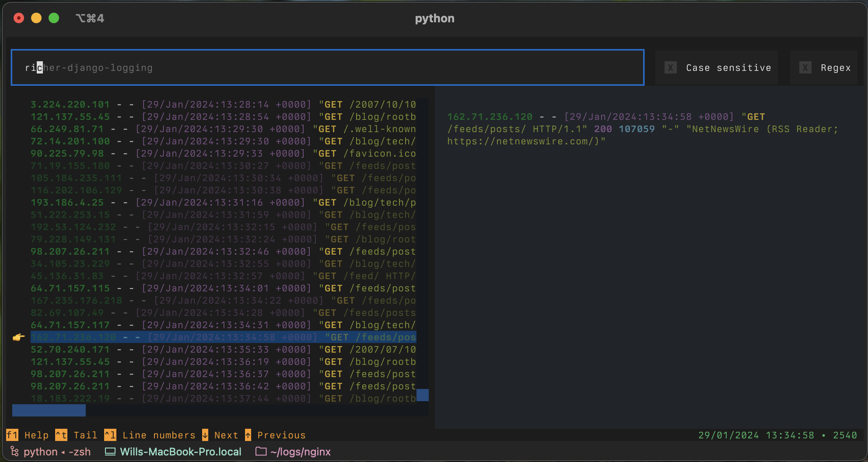Image resolution: width=868 pixels, height=462 pixels.
Task: Click the Tail label in footer
Action: pyautogui.click(x=85, y=435)
